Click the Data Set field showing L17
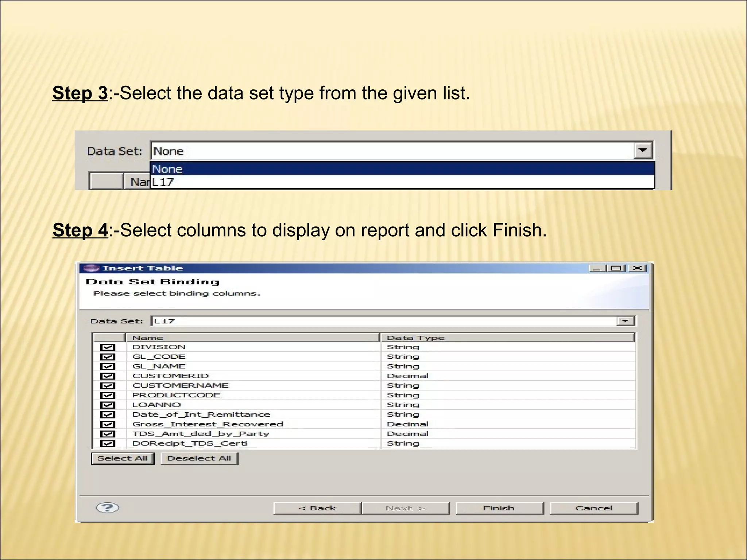The height and width of the screenshot is (560, 747). tap(393, 321)
